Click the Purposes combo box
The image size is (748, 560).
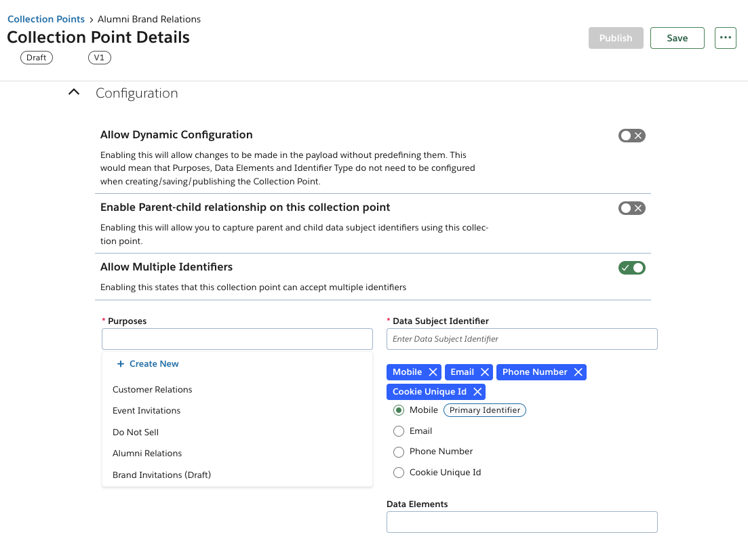click(237, 339)
